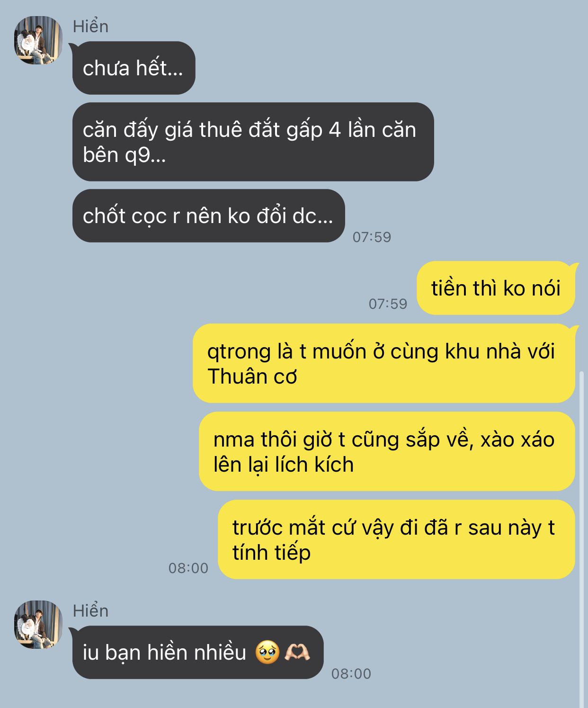Tap the 'trước mắt cứ vậy đi đã' bubble

[396, 539]
